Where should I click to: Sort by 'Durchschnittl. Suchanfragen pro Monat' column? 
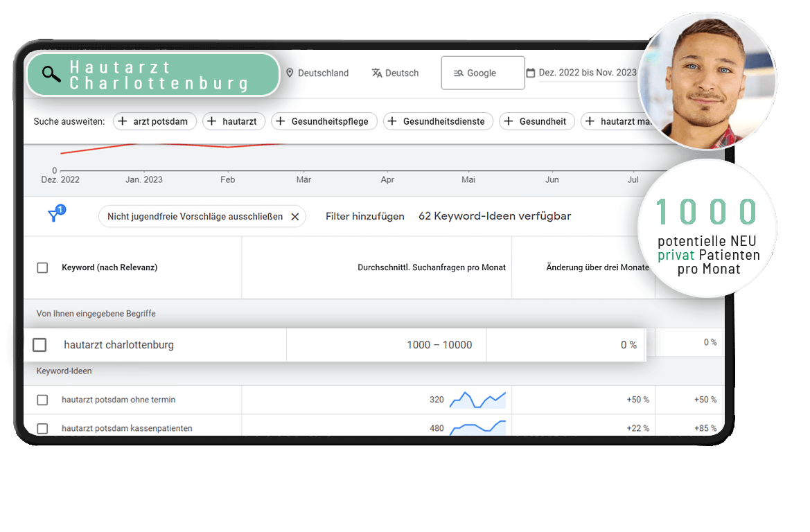click(431, 267)
